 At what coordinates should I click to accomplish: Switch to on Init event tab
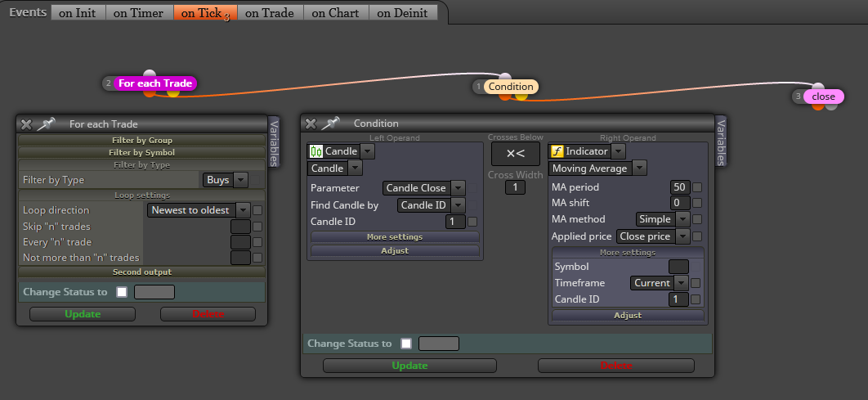tap(78, 13)
